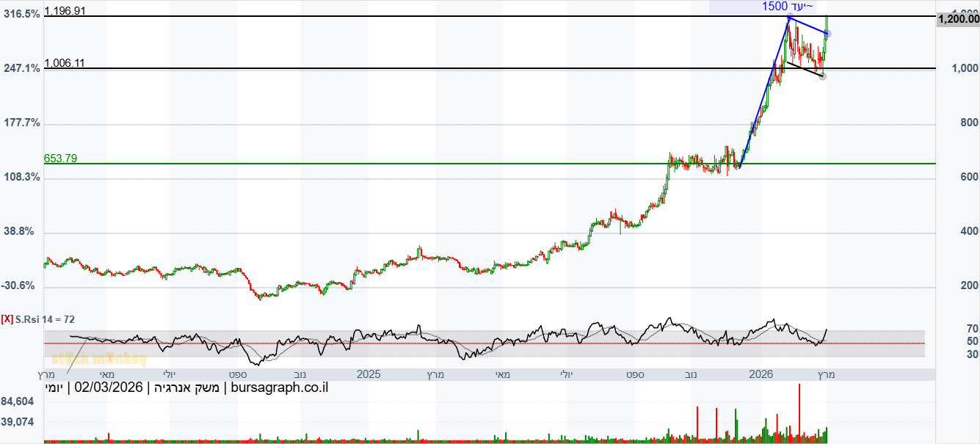Viewport: 980px width, 444px height.
Task: Click the יומי daily interval label
Action: [54, 387]
